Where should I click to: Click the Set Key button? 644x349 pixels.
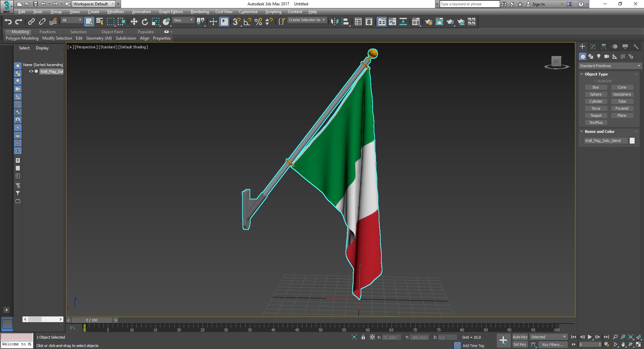point(520,344)
